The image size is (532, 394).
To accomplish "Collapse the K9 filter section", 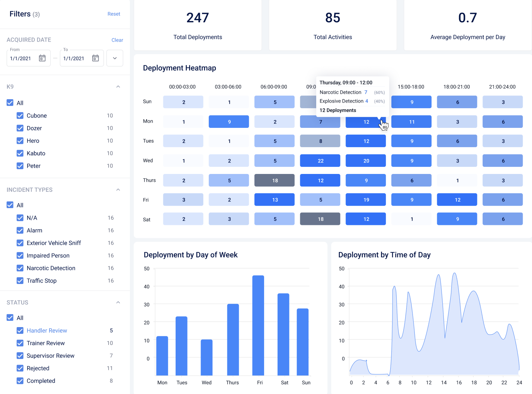I will (118, 87).
